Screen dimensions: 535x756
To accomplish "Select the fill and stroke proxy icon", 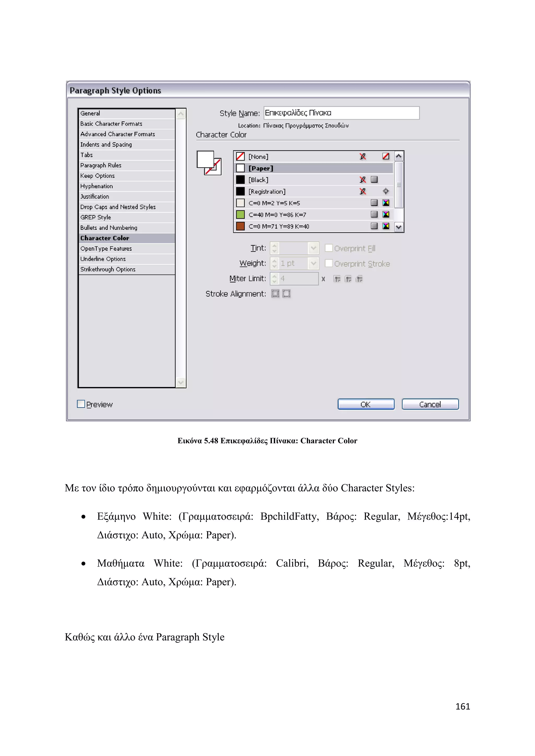I will click(209, 163).
